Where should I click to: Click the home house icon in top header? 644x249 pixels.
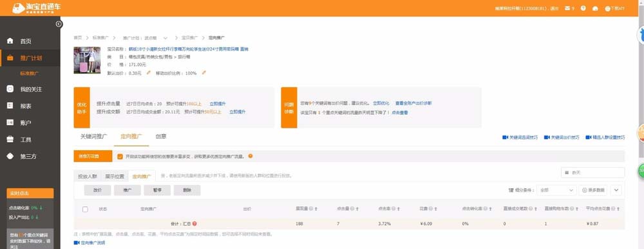pyautogui.click(x=595, y=8)
